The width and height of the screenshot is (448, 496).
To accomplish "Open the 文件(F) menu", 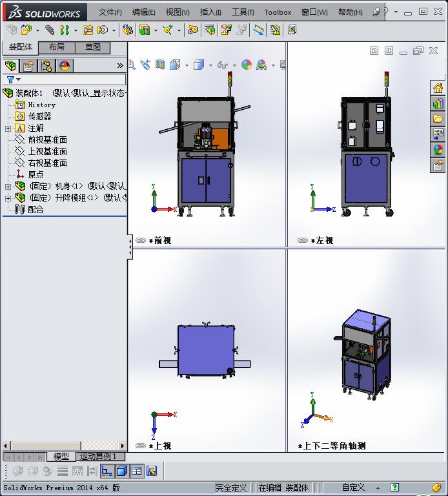I will [110, 12].
